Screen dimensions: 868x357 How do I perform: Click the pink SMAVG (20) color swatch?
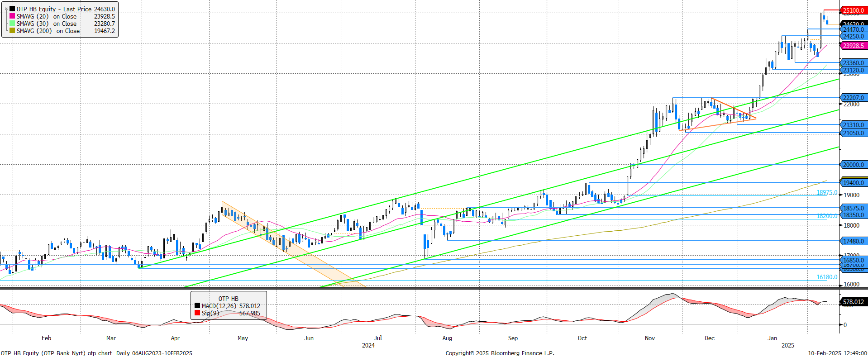[12, 16]
